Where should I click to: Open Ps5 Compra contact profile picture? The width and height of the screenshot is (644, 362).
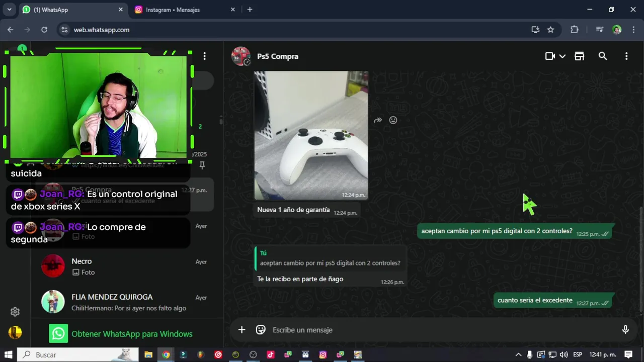point(241,56)
